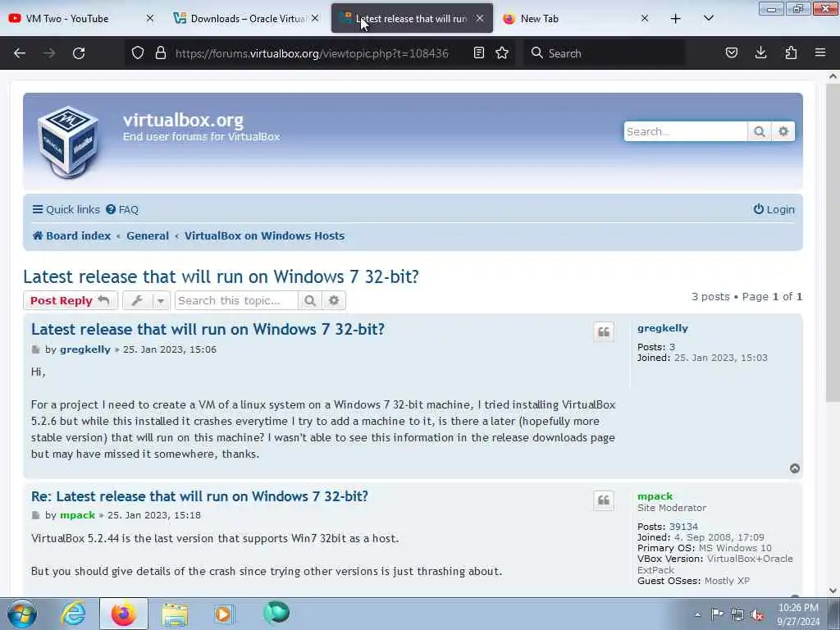Image resolution: width=840 pixels, height=630 pixels.
Task: Open the FAQ link
Action: (x=122, y=209)
